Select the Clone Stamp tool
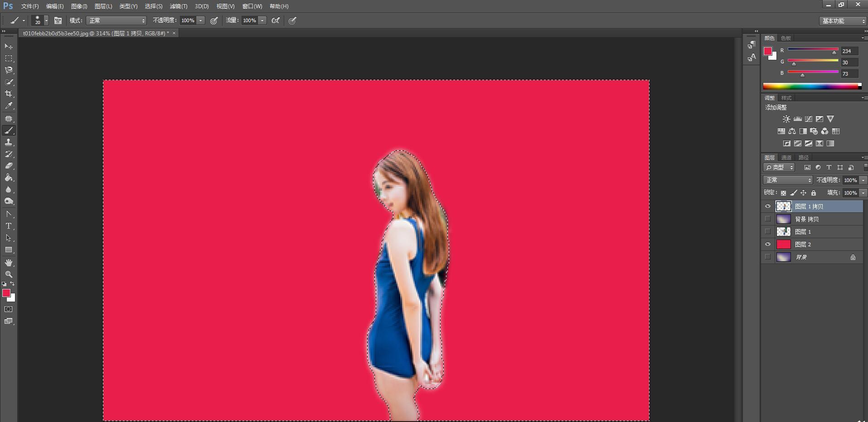This screenshot has width=868, height=422. (9, 142)
